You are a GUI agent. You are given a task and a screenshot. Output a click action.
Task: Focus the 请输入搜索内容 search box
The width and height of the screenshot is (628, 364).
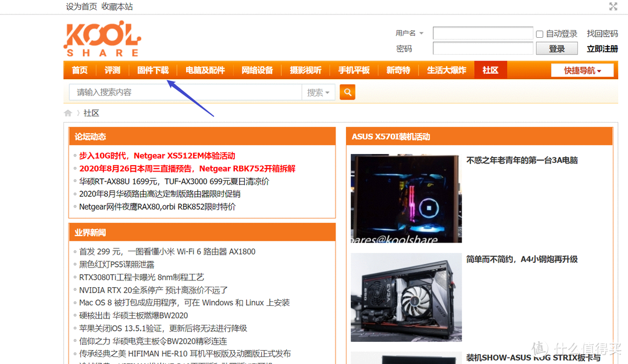coord(185,92)
